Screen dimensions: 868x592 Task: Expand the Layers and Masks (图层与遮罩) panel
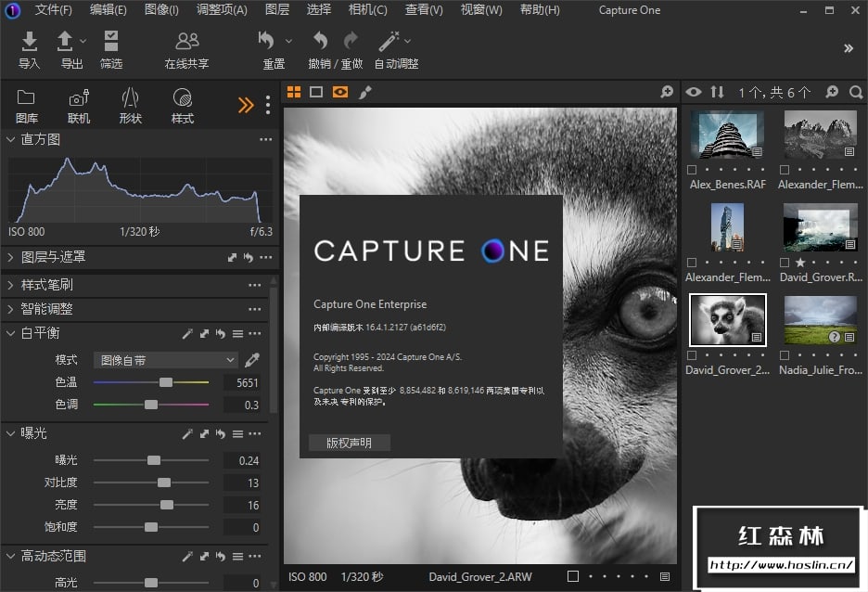11,257
